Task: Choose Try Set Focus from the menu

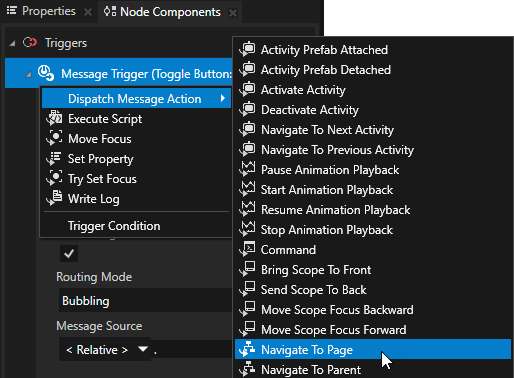Action: point(136,179)
